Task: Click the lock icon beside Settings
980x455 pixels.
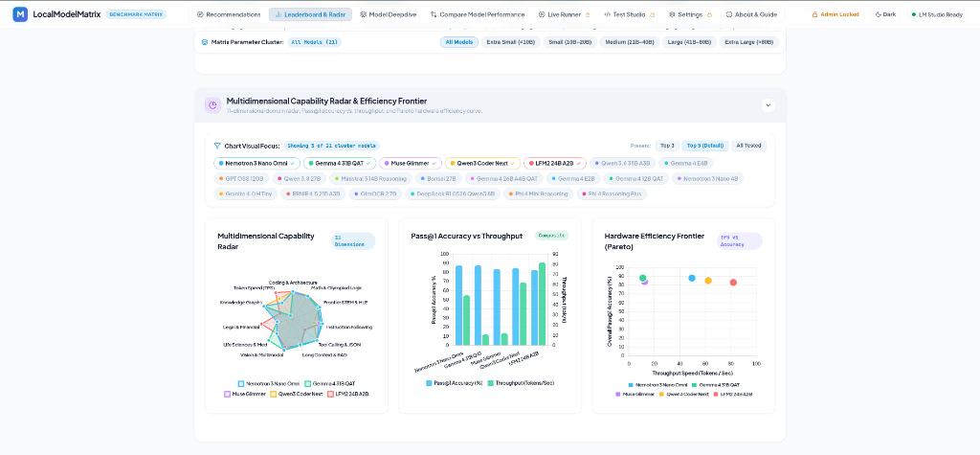Action: (x=709, y=14)
